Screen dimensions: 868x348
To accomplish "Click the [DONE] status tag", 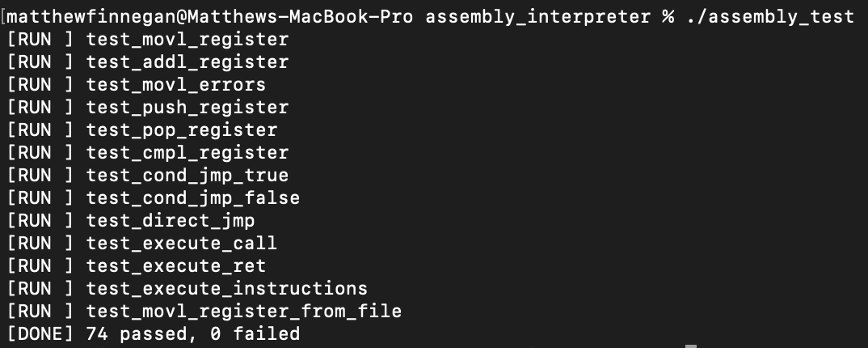I will point(40,333).
